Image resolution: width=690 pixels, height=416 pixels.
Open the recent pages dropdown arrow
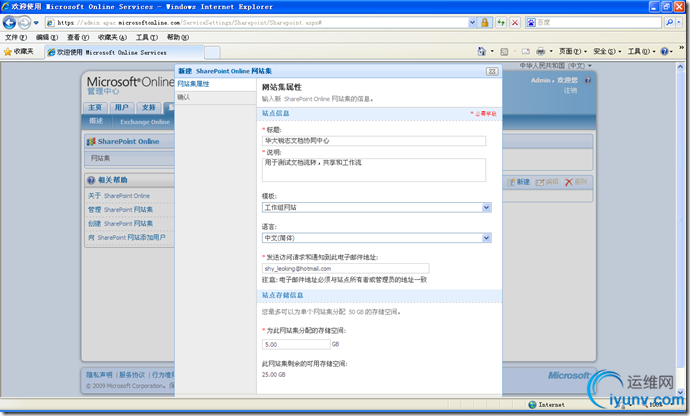point(36,22)
